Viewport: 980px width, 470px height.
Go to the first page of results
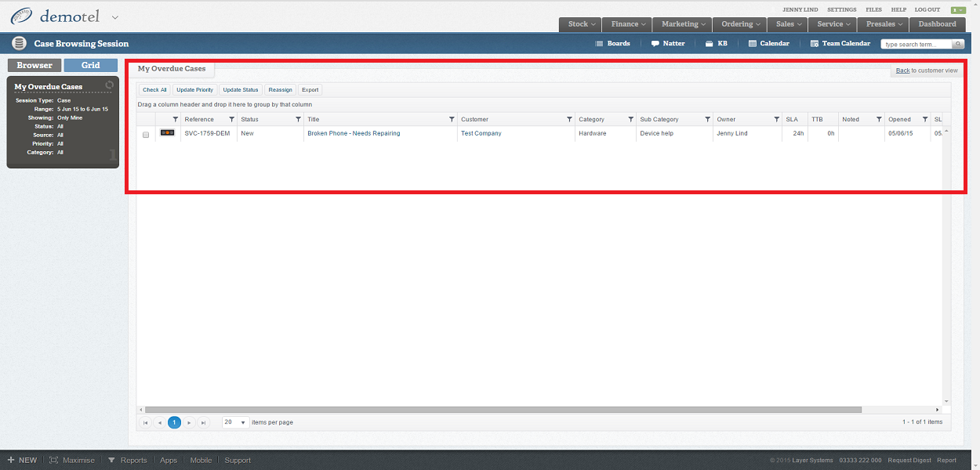point(145,422)
